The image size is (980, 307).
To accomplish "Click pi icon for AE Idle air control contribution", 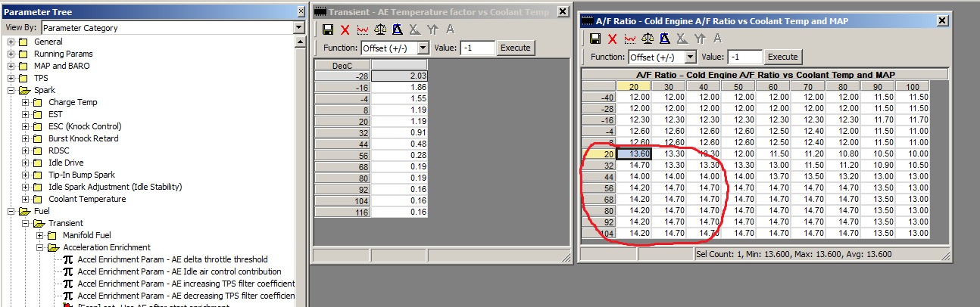I will 67,271.
